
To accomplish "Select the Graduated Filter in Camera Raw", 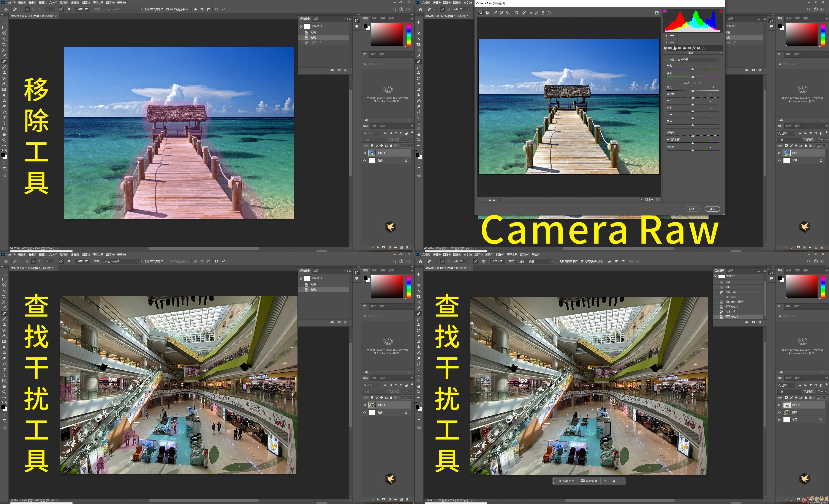I will point(543,13).
